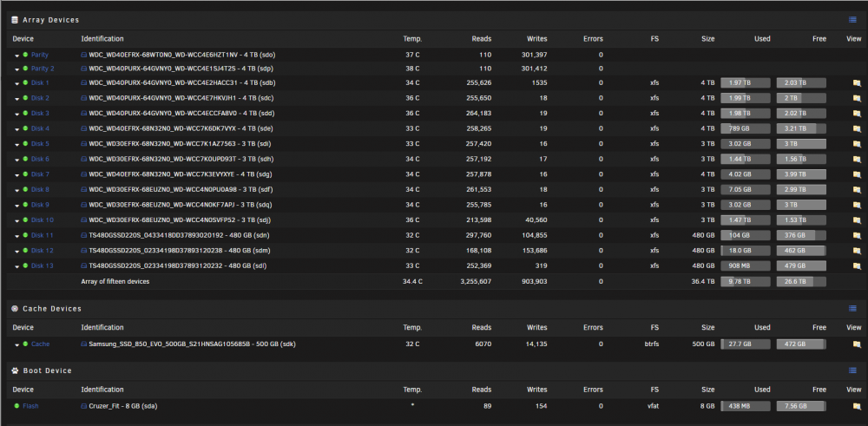Browse Disk 3 with its folder icon
The image size is (868, 426).
pyautogui.click(x=857, y=114)
